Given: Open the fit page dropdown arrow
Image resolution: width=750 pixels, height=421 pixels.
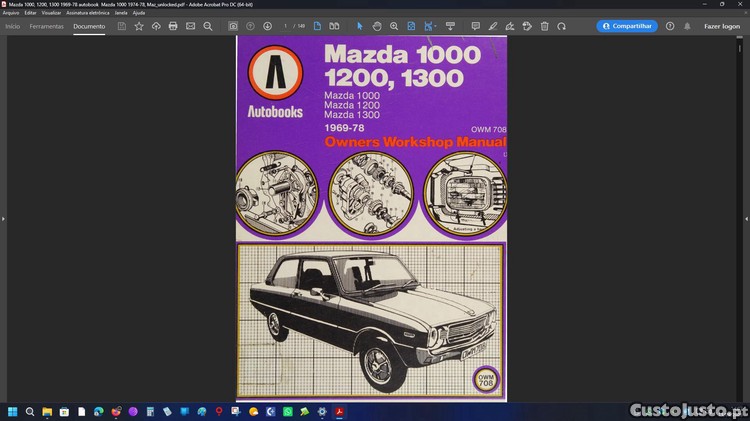Looking at the screenshot, I should 435,26.
